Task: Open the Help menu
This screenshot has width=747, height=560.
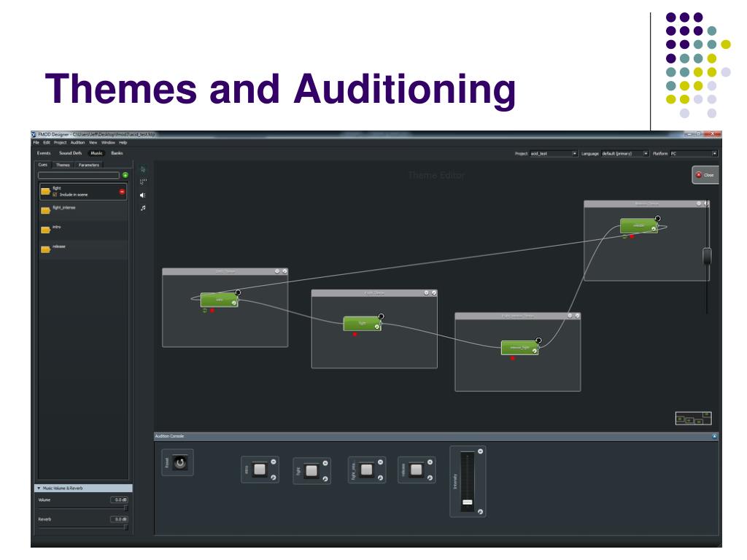Action: point(123,142)
